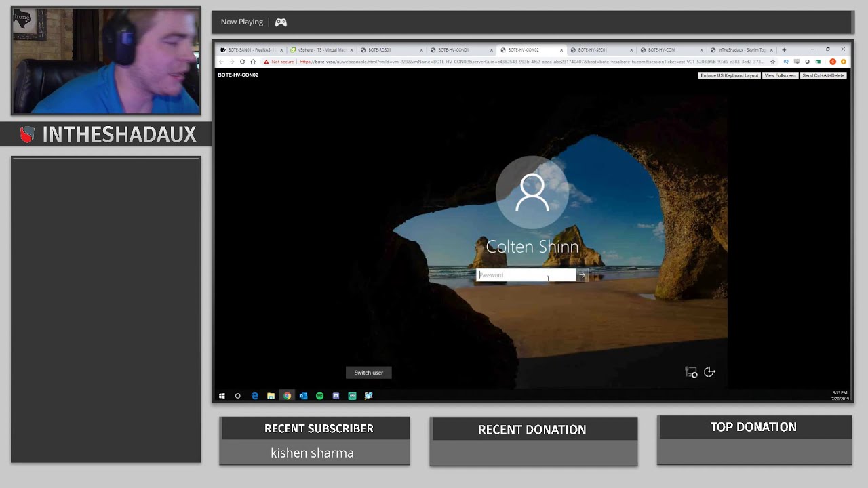Viewport: 868px width, 488px height.
Task: Open the BOTE-RDS01 browser tab
Action: click(x=391, y=49)
